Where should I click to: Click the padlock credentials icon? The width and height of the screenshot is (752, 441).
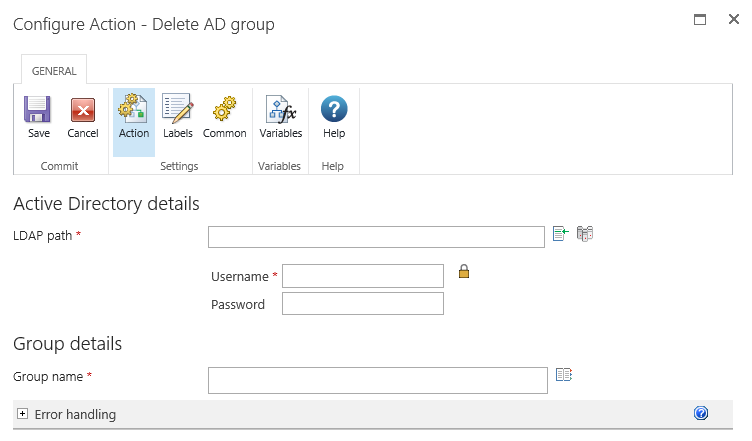[464, 271]
